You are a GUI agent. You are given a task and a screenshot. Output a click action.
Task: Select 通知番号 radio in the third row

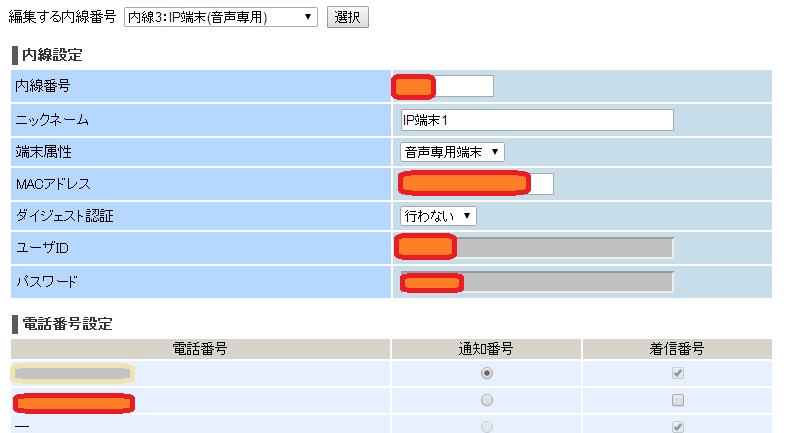click(487, 427)
